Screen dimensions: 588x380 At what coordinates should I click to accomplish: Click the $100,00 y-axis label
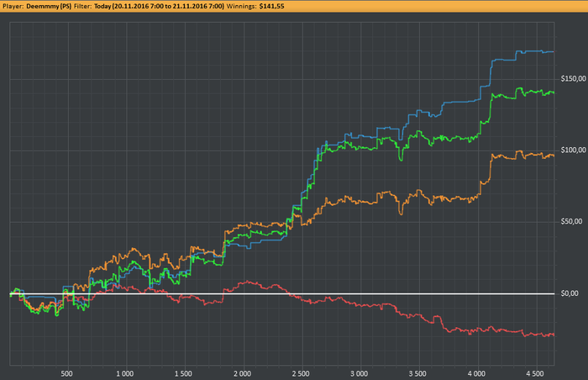(573, 150)
